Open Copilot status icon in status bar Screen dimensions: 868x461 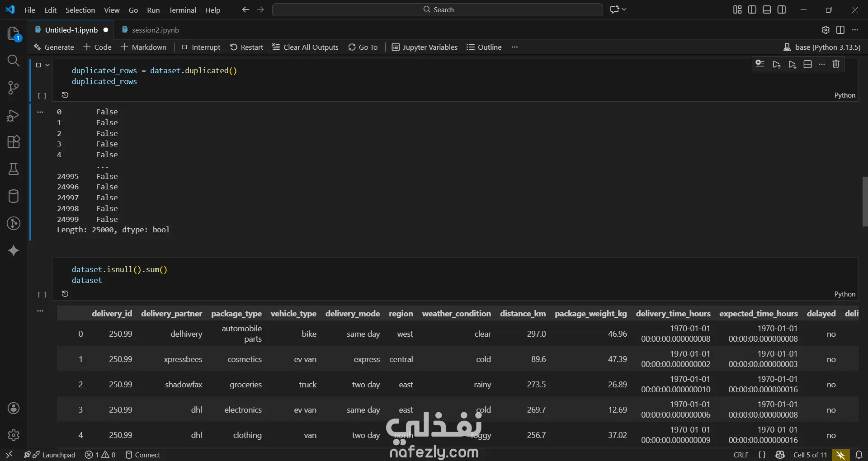[780, 455]
